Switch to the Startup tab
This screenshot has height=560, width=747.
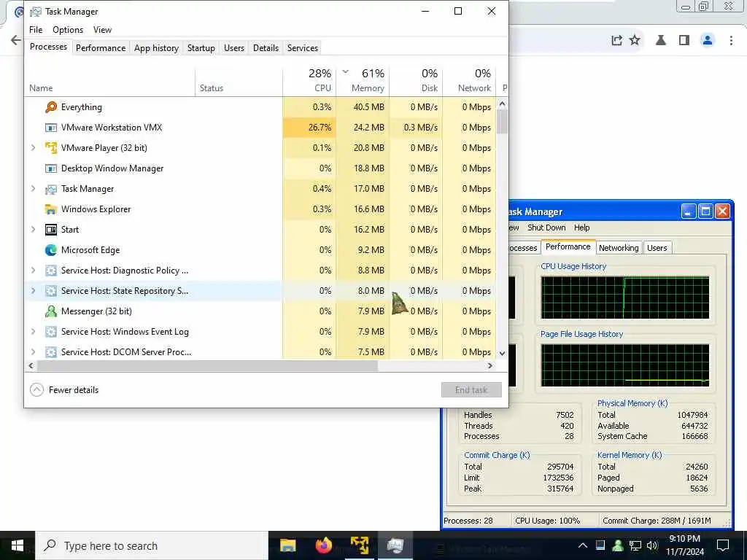[x=201, y=48]
